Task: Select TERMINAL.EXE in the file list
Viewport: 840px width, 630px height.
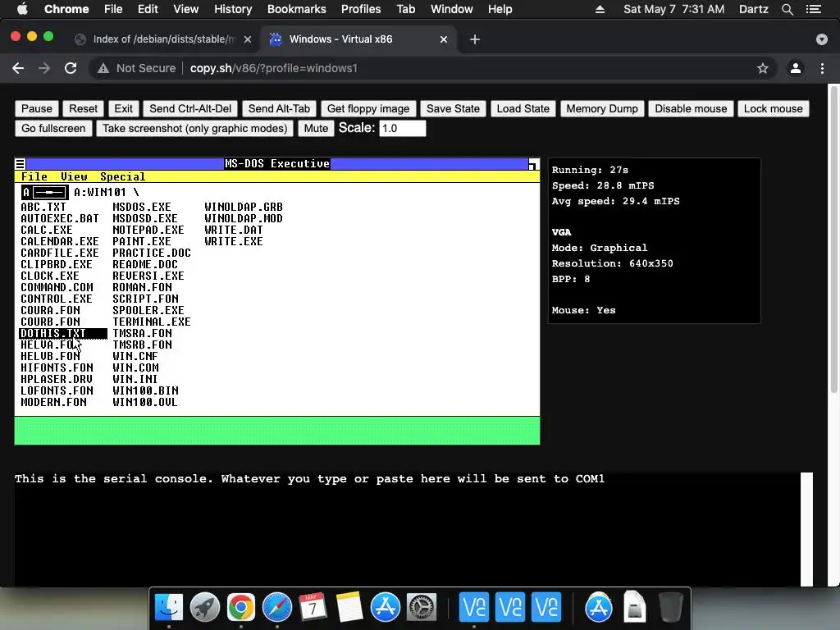Action: [152, 322]
